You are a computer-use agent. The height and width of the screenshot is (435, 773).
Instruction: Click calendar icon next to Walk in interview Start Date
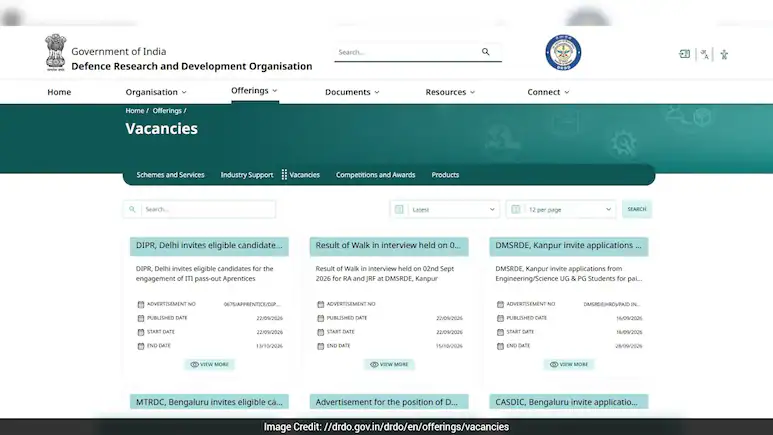pyautogui.click(x=320, y=332)
